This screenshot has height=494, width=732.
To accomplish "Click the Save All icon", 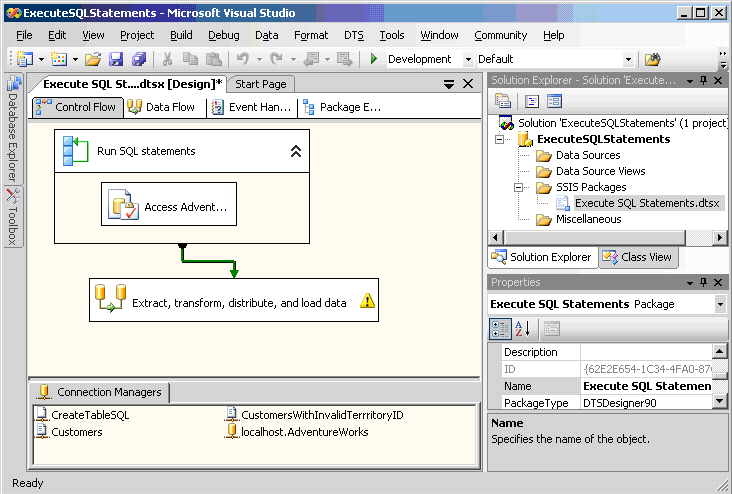I will pyautogui.click(x=139, y=59).
